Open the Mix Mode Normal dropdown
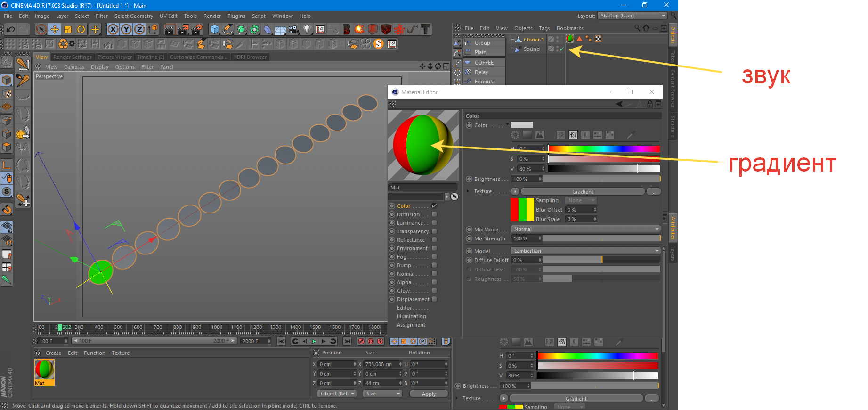Image resolution: width=868 pixels, height=410 pixels. pyautogui.click(x=586, y=229)
